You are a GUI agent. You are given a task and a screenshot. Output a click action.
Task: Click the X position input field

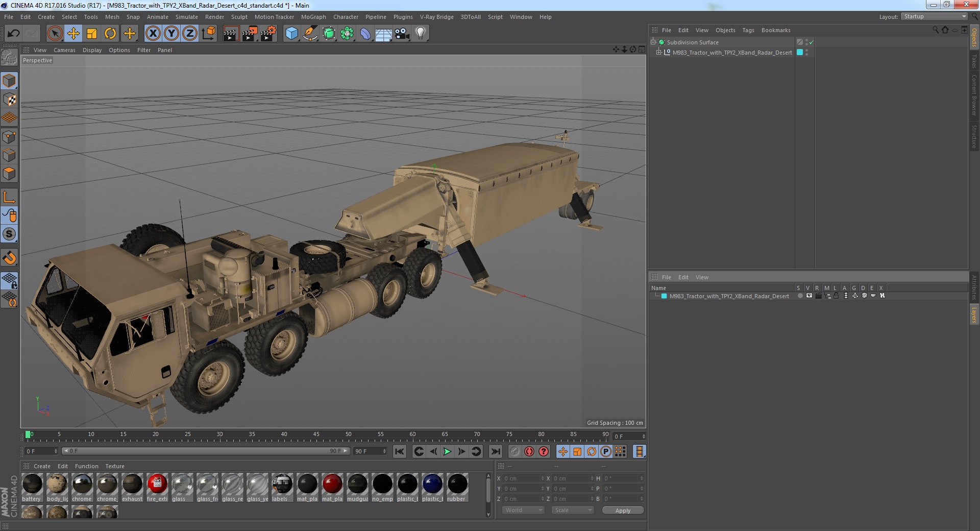523,478
